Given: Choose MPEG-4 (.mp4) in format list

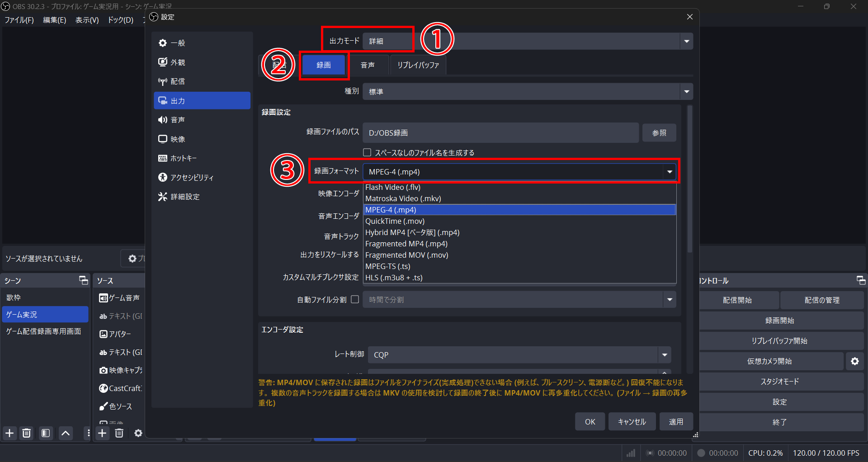Looking at the screenshot, I should point(519,210).
